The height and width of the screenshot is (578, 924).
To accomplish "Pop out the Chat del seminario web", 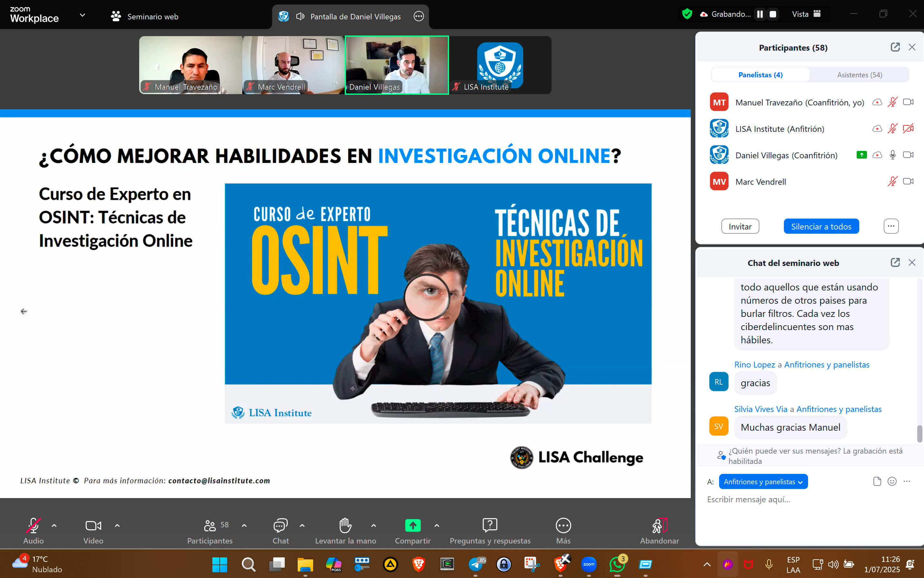I will [895, 262].
